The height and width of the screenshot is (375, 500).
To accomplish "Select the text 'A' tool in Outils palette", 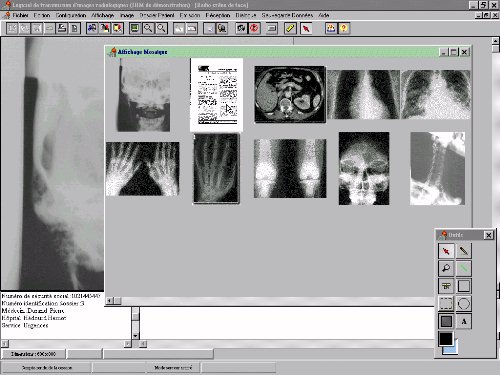I will point(464,321).
